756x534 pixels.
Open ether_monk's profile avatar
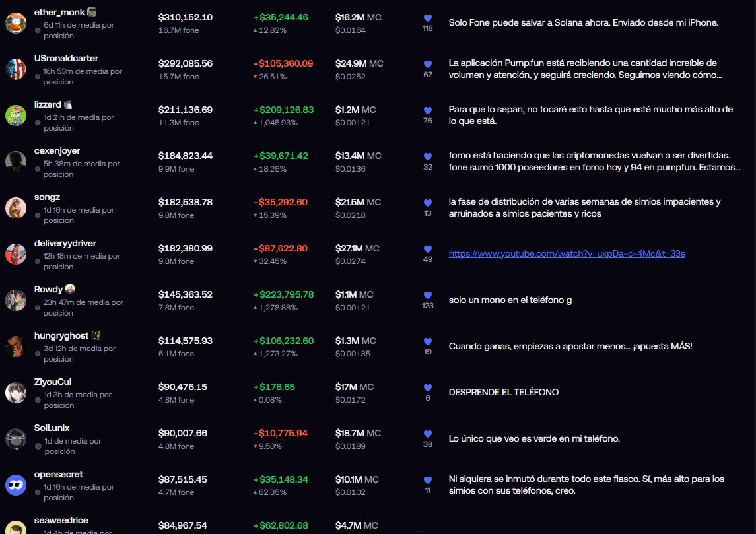[16, 23]
